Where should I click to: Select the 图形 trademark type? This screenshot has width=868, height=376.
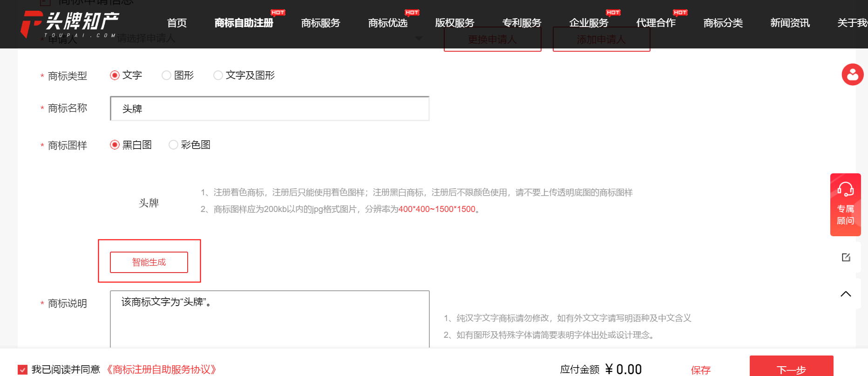tap(166, 75)
